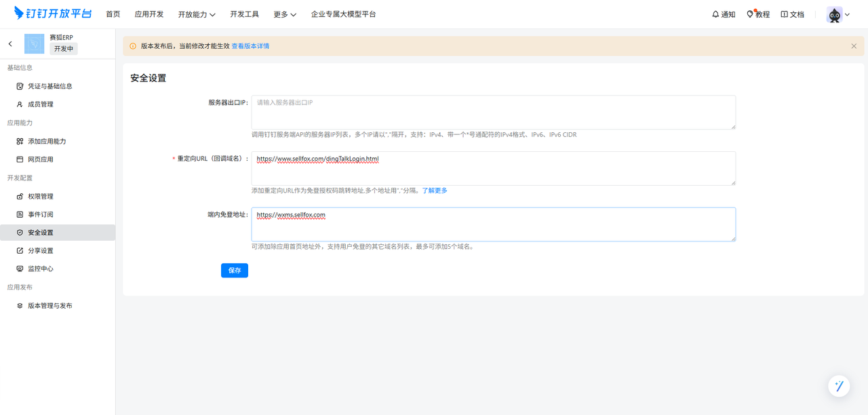Focus the 服务器出口IP input field

[493, 112]
